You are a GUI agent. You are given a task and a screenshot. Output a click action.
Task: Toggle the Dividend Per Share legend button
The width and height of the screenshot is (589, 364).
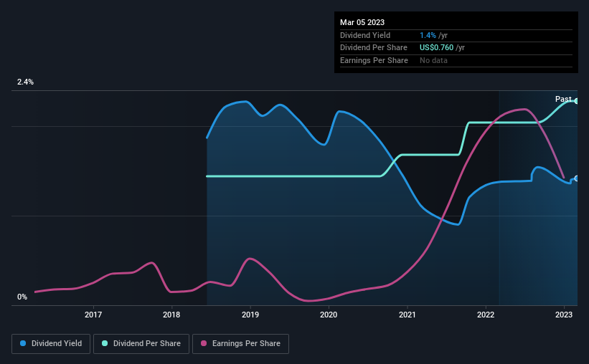pyautogui.click(x=141, y=344)
